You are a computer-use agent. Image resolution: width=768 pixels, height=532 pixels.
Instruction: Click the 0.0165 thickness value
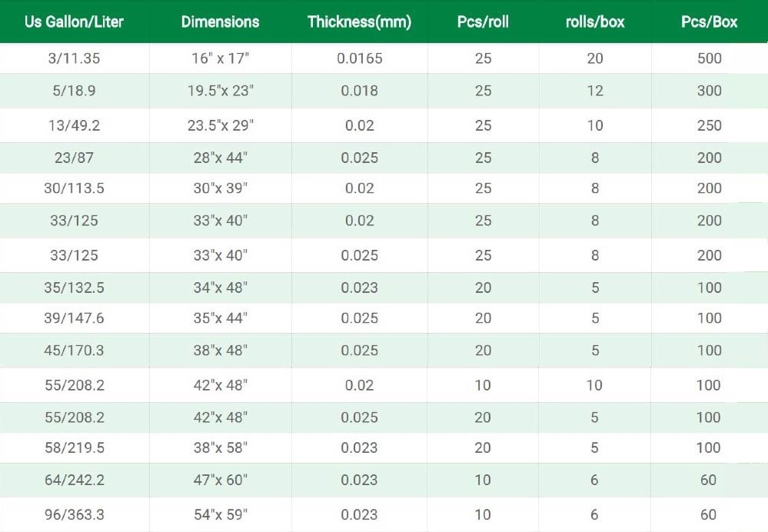tap(360, 58)
